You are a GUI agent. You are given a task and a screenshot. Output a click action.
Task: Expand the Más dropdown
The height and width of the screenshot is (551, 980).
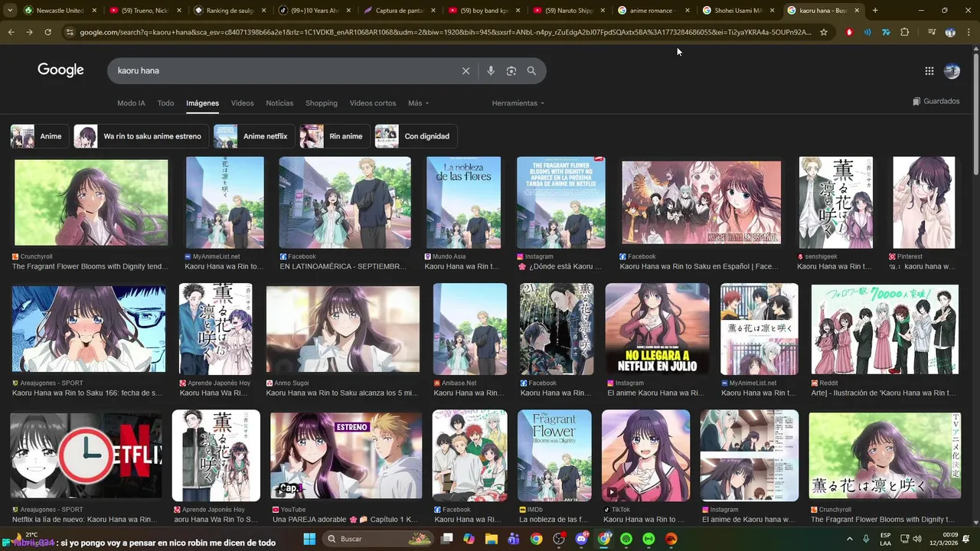click(418, 103)
